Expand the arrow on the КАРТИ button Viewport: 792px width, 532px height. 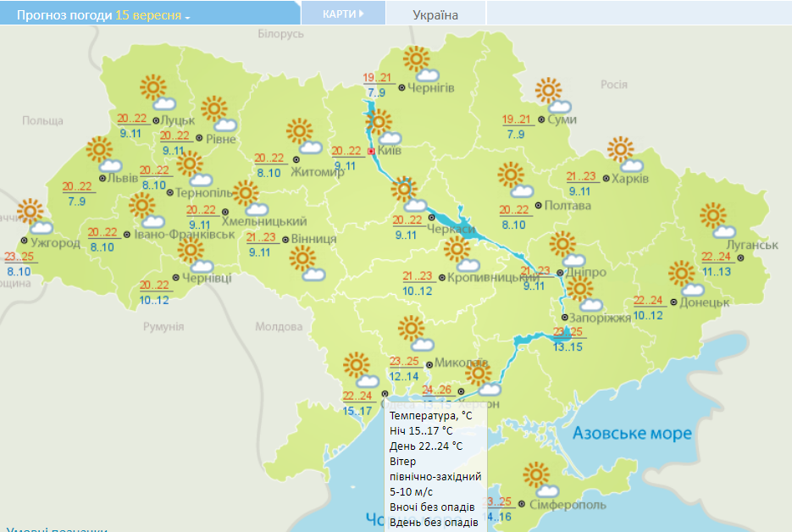360,12
